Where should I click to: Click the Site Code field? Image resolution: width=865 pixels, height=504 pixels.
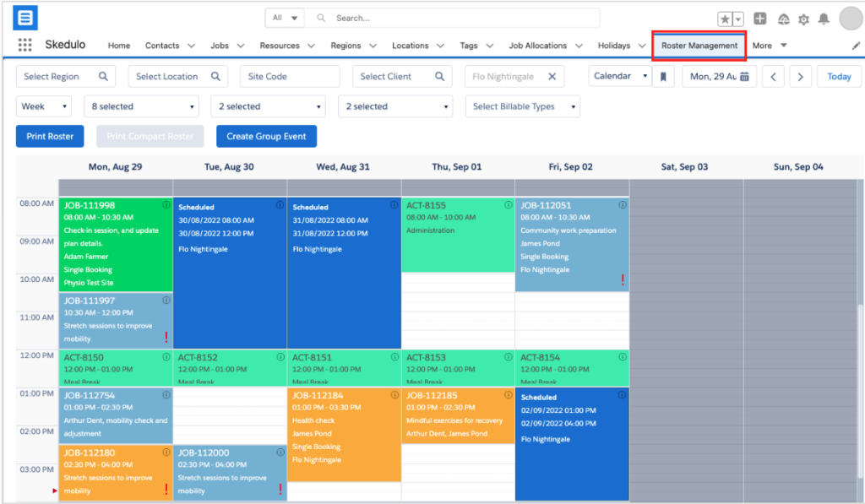click(x=291, y=77)
